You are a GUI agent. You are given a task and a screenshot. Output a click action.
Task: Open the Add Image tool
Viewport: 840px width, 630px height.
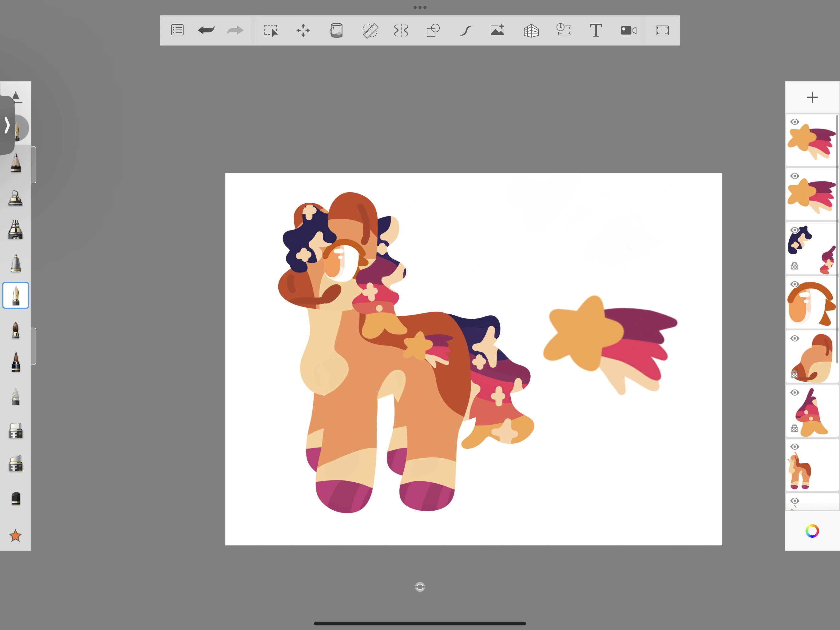point(497,30)
